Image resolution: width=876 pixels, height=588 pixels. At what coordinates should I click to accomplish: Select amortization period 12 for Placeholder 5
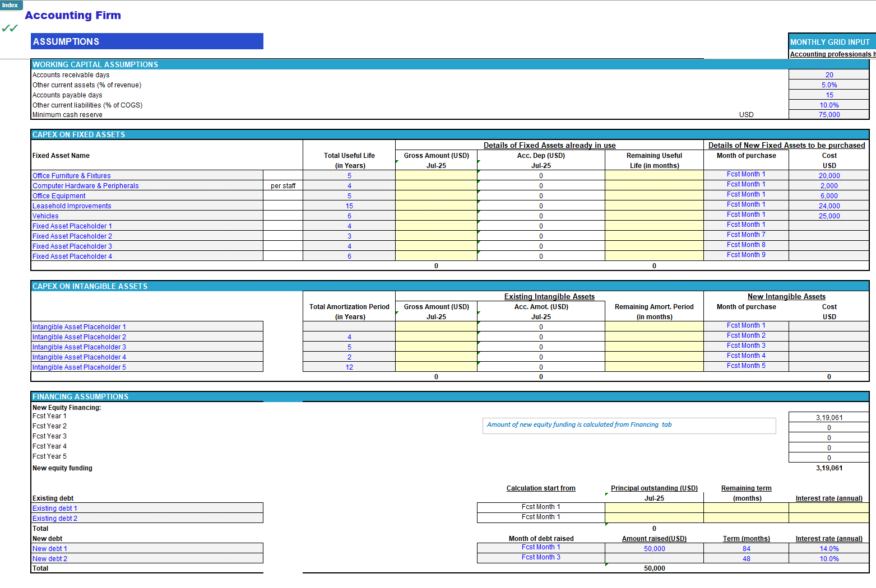pos(349,367)
